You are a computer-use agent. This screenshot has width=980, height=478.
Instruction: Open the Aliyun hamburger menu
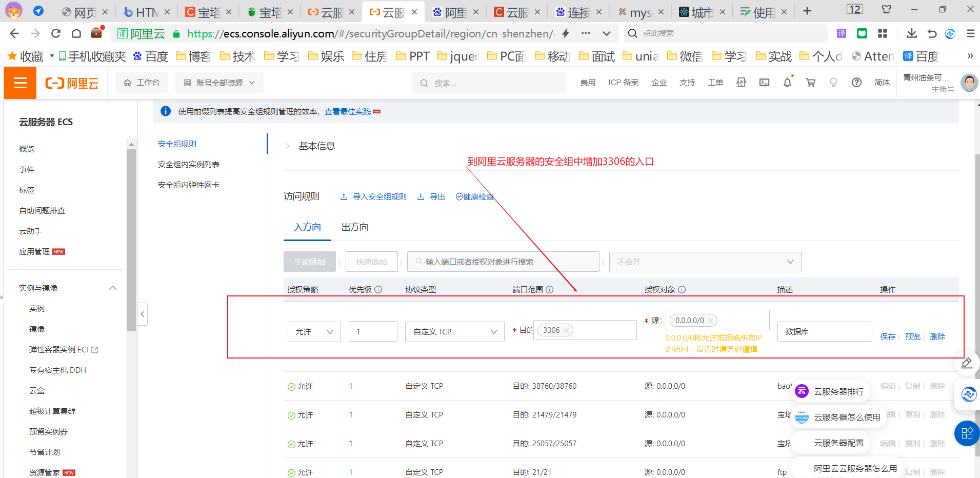tap(20, 83)
